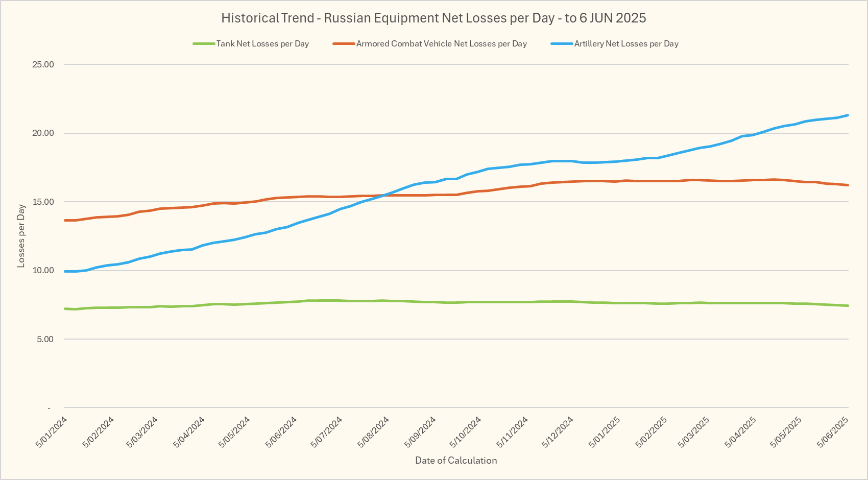
Task: Click the 20.00 value axis label
Action: 43,133
